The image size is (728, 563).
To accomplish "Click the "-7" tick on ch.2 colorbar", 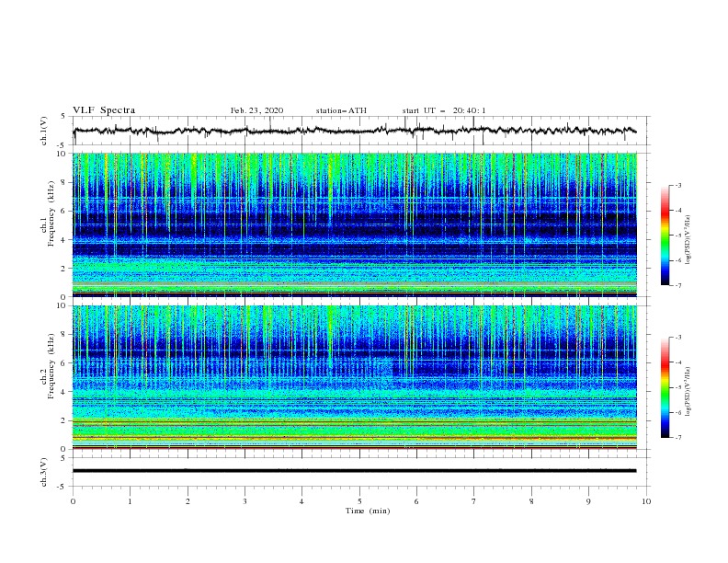I will click(677, 438).
